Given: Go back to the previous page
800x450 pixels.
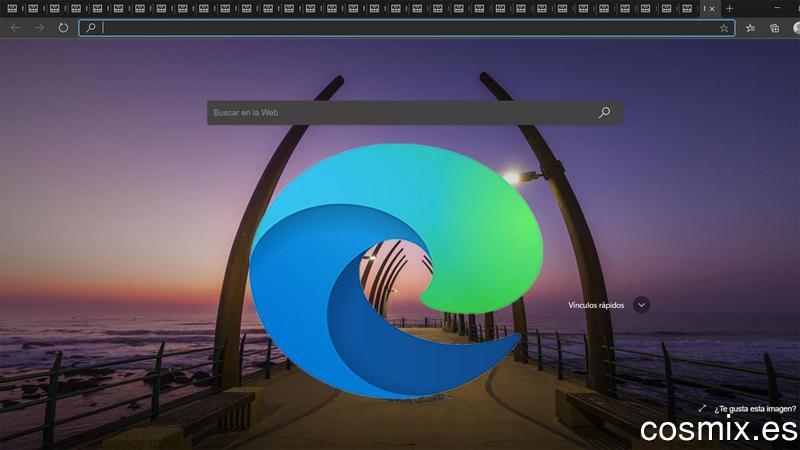Looking at the screenshot, I should pyautogui.click(x=15, y=28).
